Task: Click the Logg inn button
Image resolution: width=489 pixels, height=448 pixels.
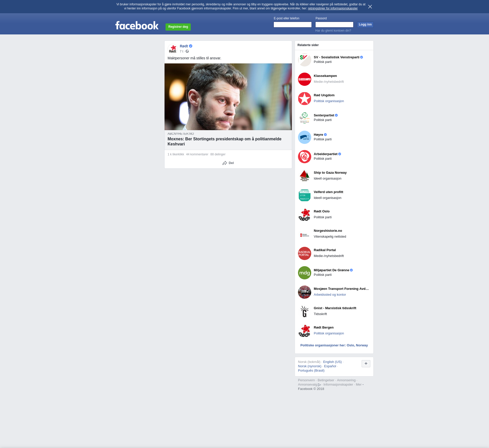Action: coord(365,24)
